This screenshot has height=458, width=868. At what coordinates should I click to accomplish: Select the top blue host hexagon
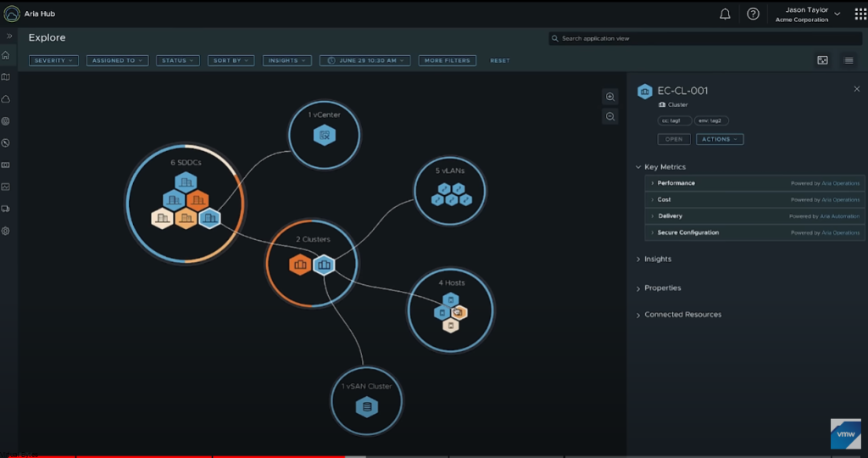point(451,300)
